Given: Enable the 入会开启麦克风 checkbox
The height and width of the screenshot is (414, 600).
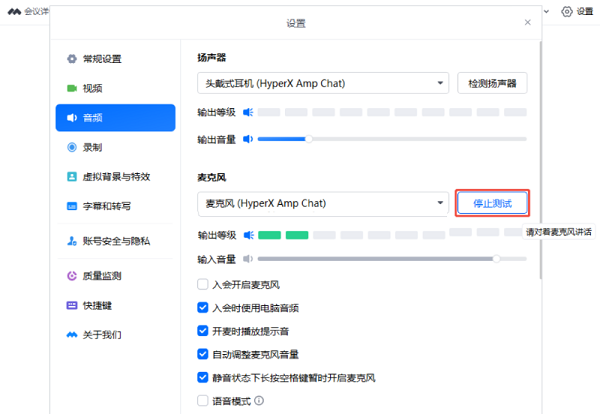Looking at the screenshot, I should coord(203,284).
